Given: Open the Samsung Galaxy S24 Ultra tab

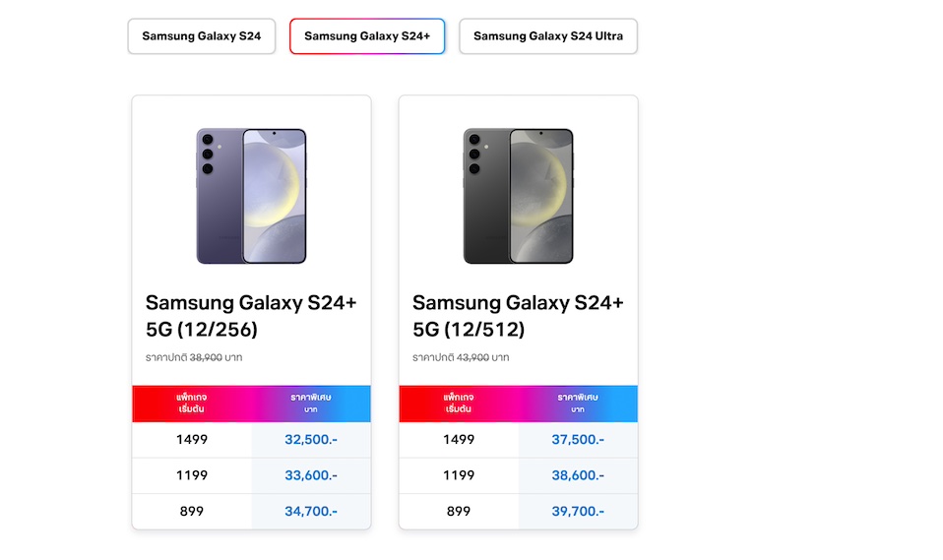Looking at the screenshot, I should click(548, 36).
